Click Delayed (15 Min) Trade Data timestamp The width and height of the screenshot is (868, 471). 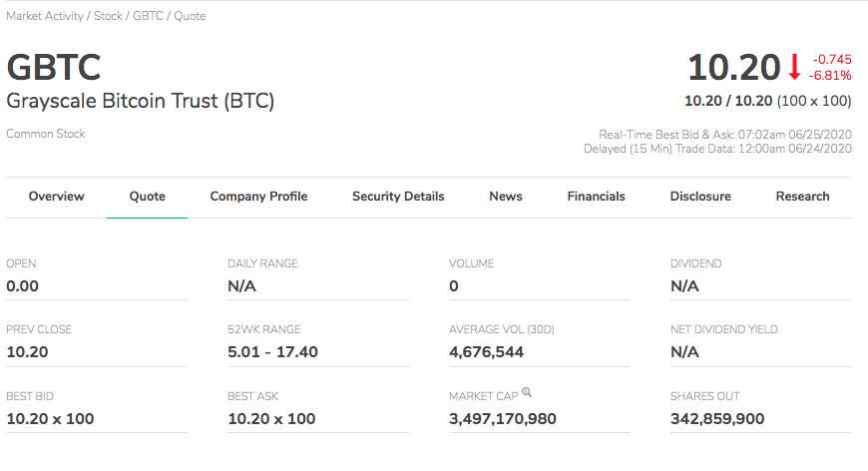(717, 149)
